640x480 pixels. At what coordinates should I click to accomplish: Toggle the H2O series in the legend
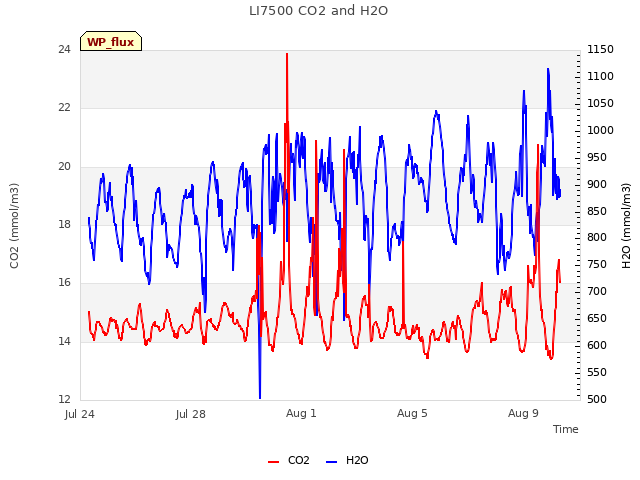click(x=347, y=460)
